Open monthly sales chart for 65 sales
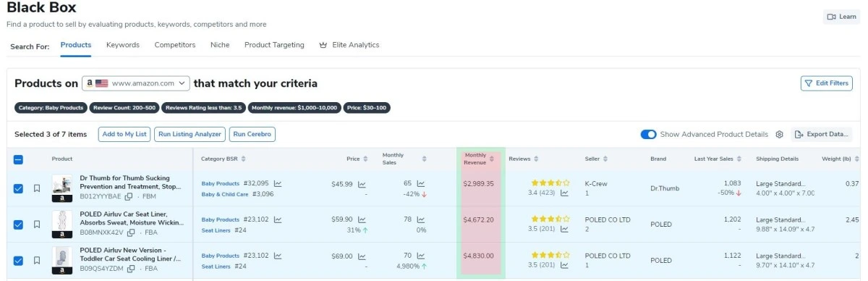Viewport: 868px width, 281px height. [421, 184]
